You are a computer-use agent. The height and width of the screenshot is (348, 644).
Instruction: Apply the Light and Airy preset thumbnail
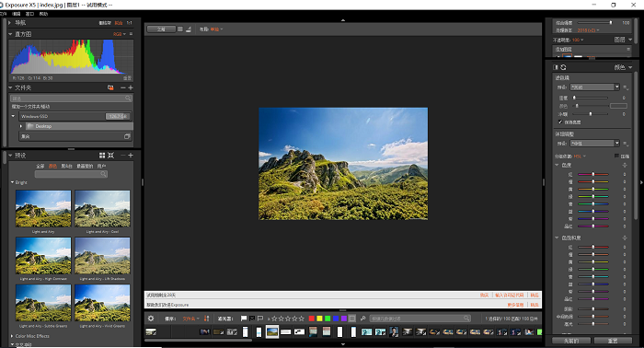(43, 209)
